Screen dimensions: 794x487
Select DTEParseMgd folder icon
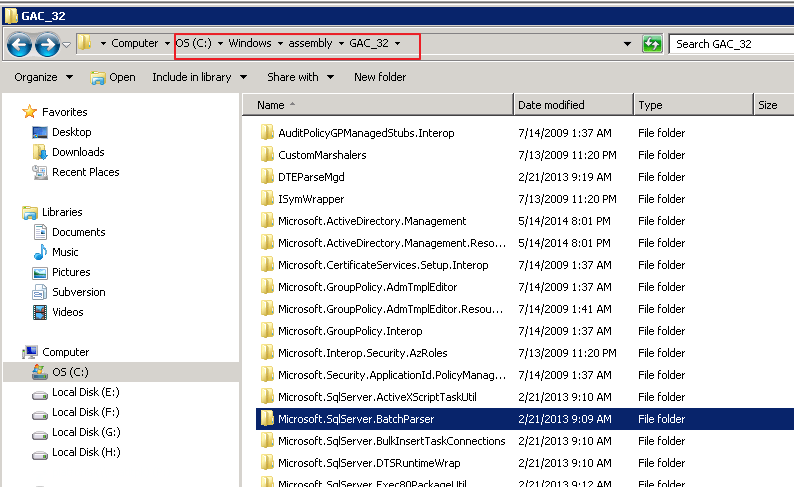tap(267, 177)
